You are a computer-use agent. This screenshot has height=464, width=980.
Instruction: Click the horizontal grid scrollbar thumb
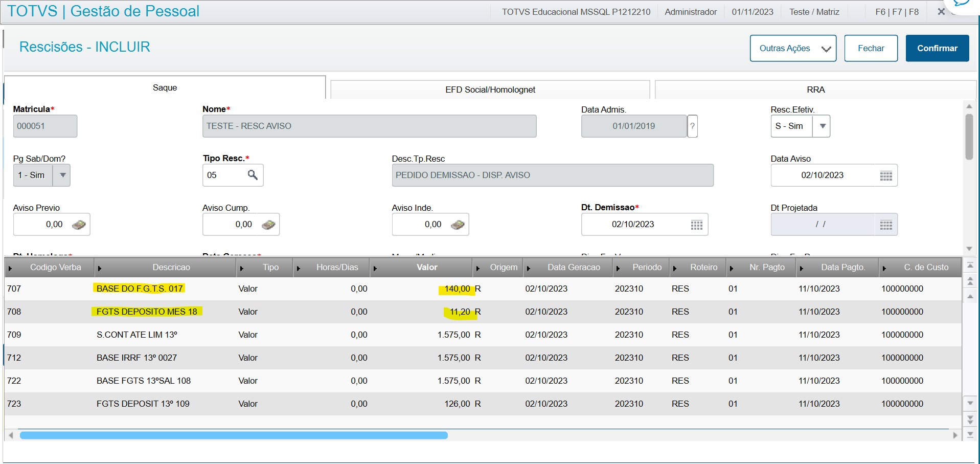(x=234, y=435)
